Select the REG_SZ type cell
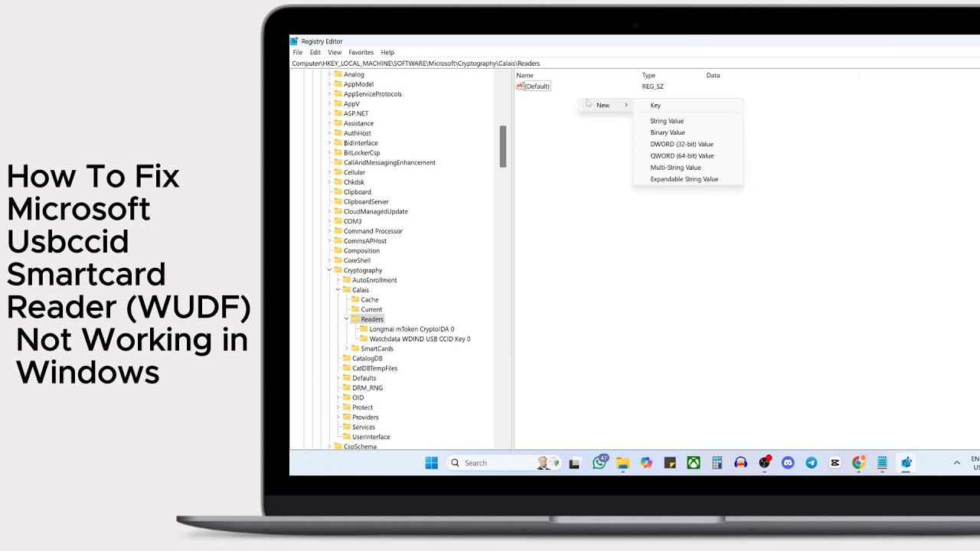 [653, 86]
